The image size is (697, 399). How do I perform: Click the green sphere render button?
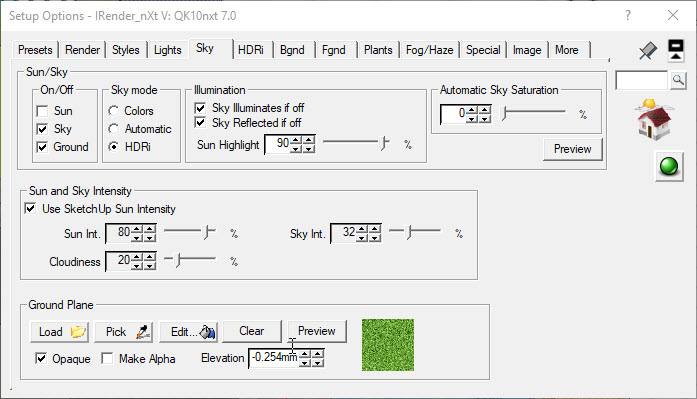pos(669,167)
